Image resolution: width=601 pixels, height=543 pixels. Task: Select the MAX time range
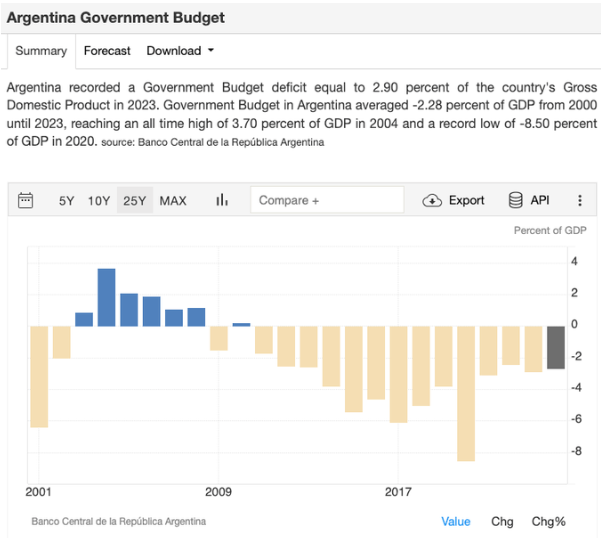click(x=173, y=201)
